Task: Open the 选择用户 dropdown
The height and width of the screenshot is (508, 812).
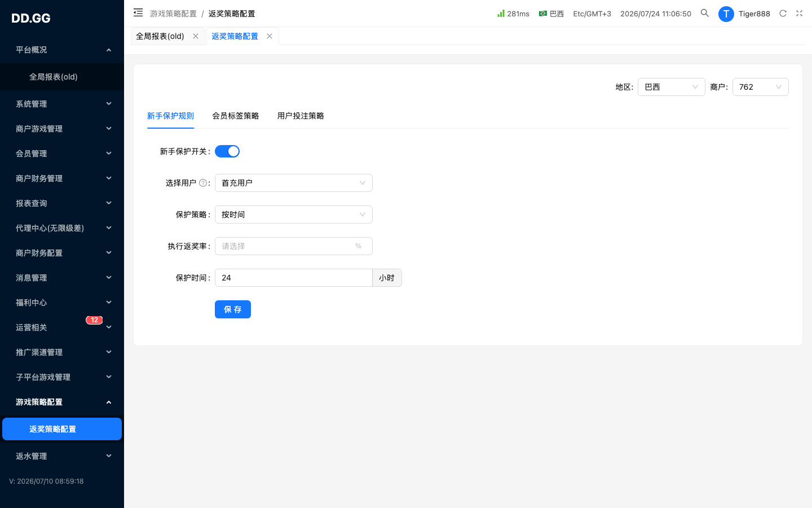Action: (x=294, y=183)
